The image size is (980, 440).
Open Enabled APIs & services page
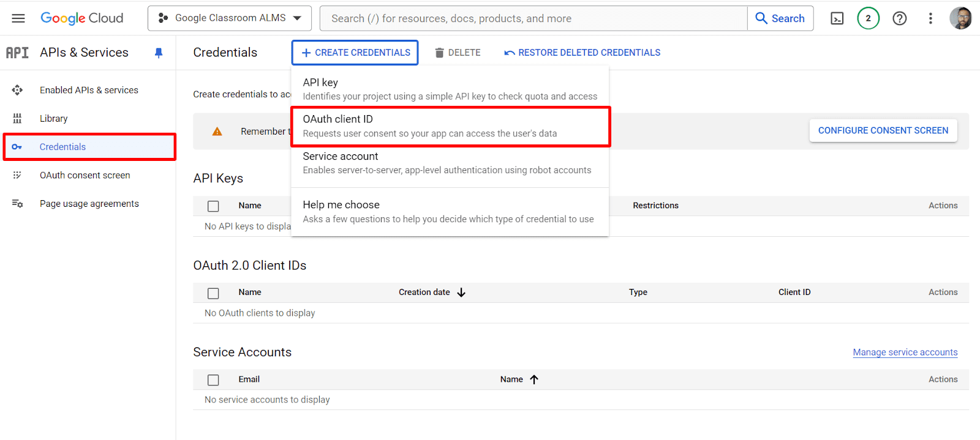89,90
